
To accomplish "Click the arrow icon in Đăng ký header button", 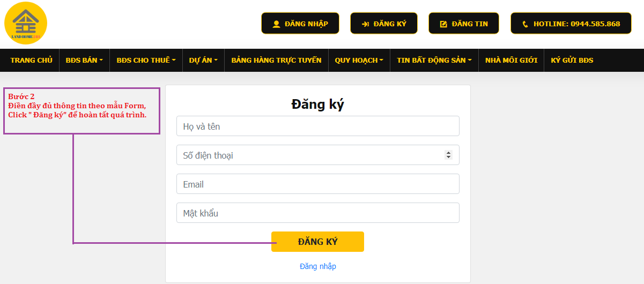I will coord(365,24).
